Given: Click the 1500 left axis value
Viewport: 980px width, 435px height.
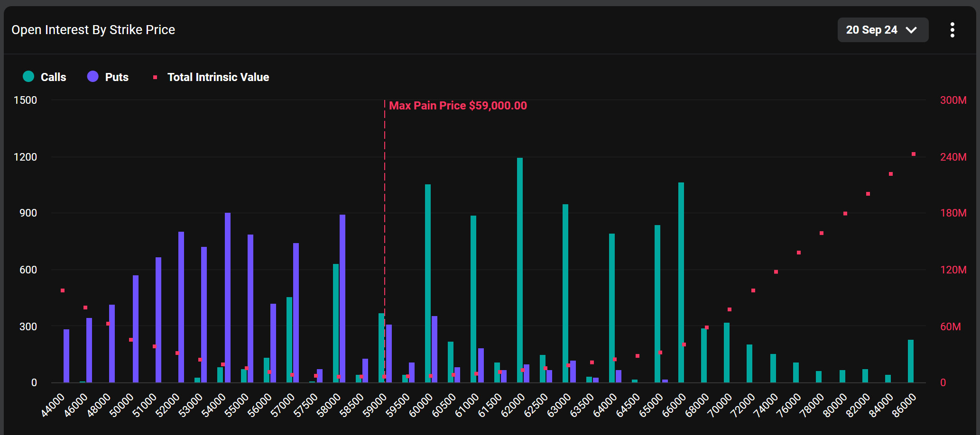Looking at the screenshot, I should [x=25, y=100].
